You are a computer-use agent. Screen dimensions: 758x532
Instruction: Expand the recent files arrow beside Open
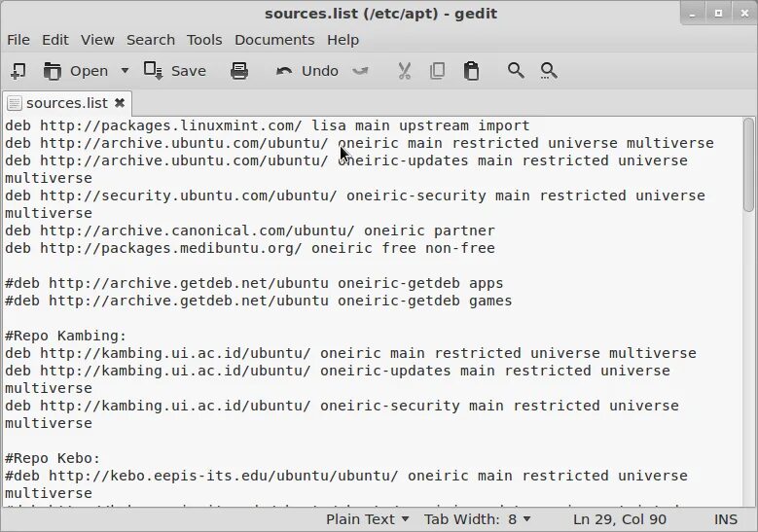pos(125,71)
